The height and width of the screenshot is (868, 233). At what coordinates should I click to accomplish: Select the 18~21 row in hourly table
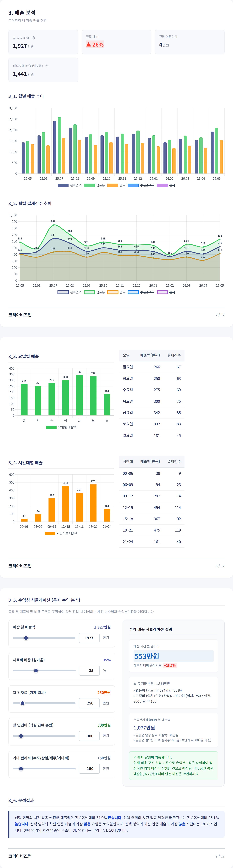[x=152, y=530]
